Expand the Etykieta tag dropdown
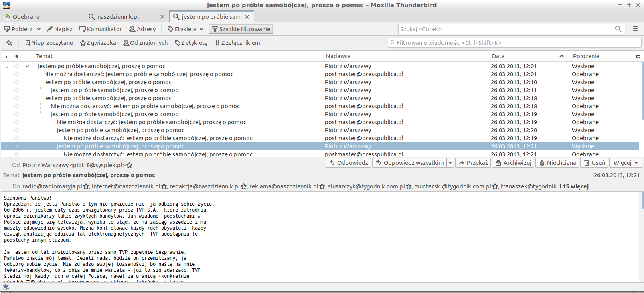This screenshot has height=293, width=644. pyautogui.click(x=185, y=29)
